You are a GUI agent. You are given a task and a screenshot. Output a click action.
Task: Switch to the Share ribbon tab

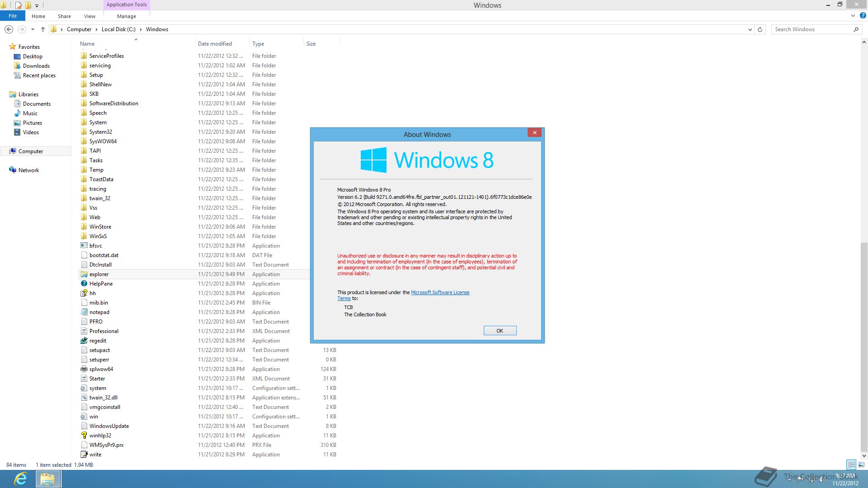[x=64, y=16]
